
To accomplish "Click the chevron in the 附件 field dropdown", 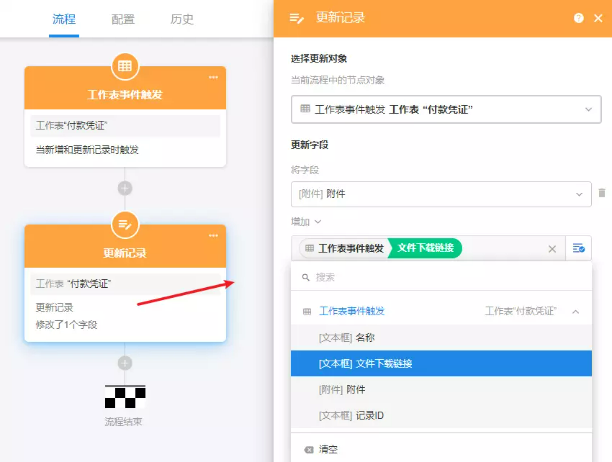I will pyautogui.click(x=579, y=194).
